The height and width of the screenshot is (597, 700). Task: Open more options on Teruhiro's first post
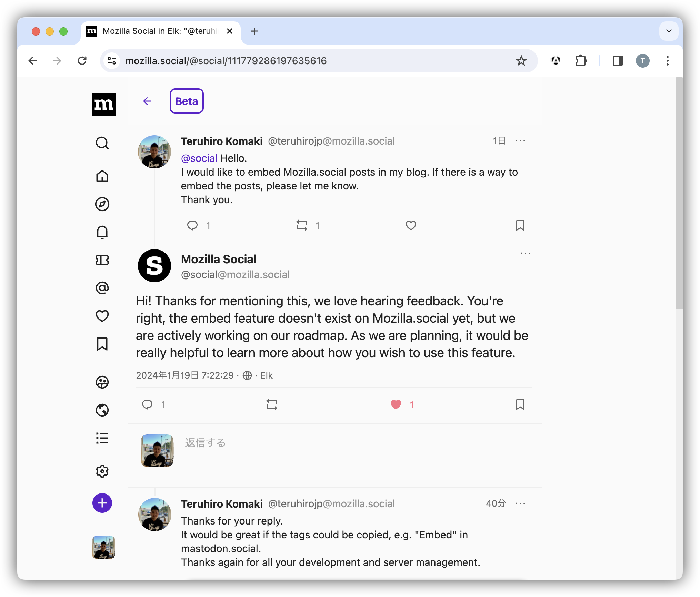click(521, 141)
